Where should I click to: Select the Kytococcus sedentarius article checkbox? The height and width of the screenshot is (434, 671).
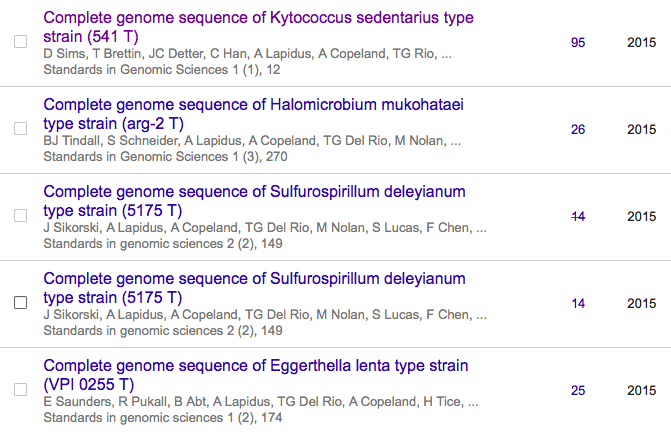click(20, 43)
